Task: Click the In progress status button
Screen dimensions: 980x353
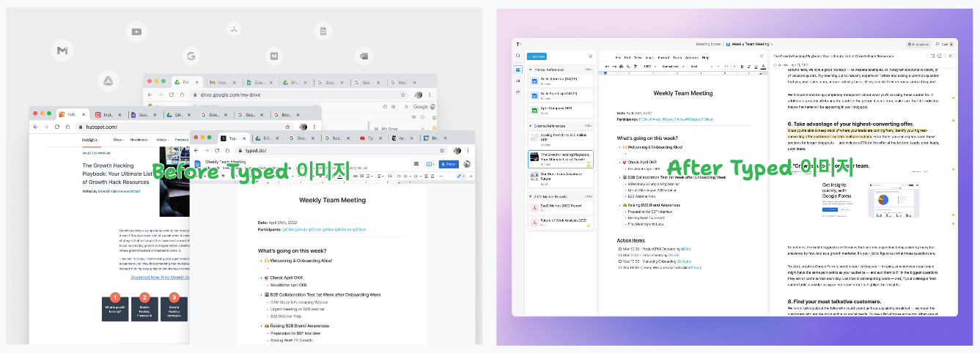Action: click(x=919, y=44)
